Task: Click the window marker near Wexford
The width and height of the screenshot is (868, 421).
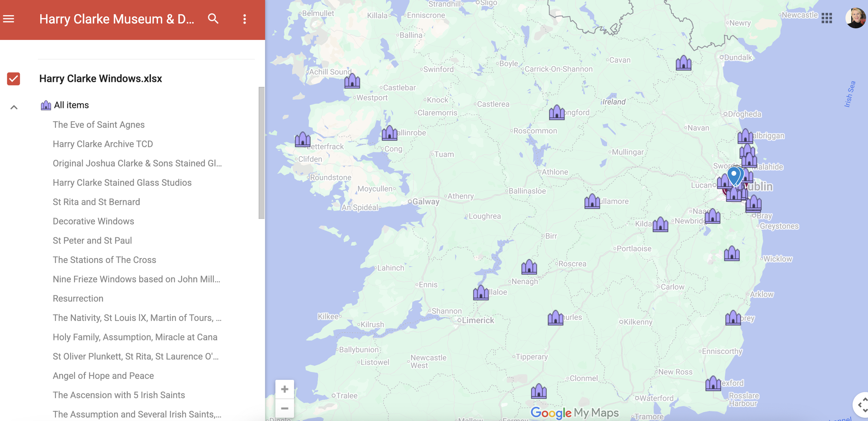Action: [x=713, y=383]
